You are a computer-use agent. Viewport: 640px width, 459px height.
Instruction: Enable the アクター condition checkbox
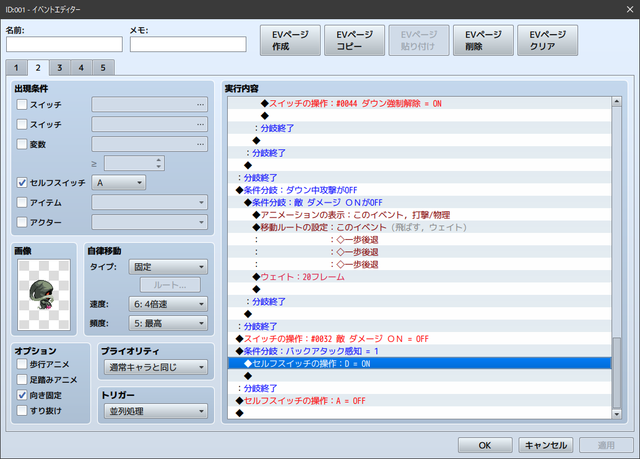coord(22,222)
